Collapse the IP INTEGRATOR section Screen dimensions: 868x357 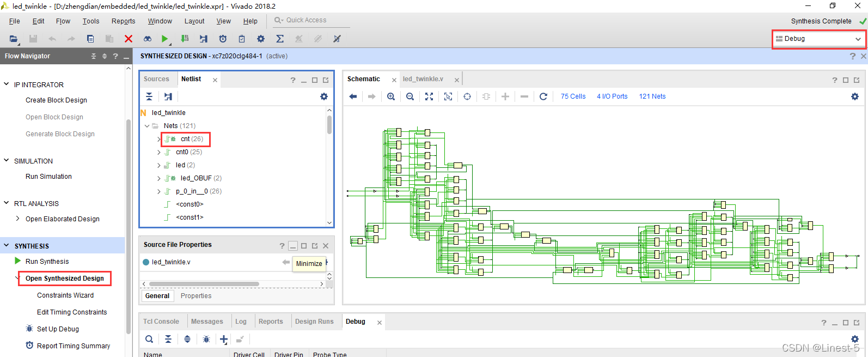7,84
